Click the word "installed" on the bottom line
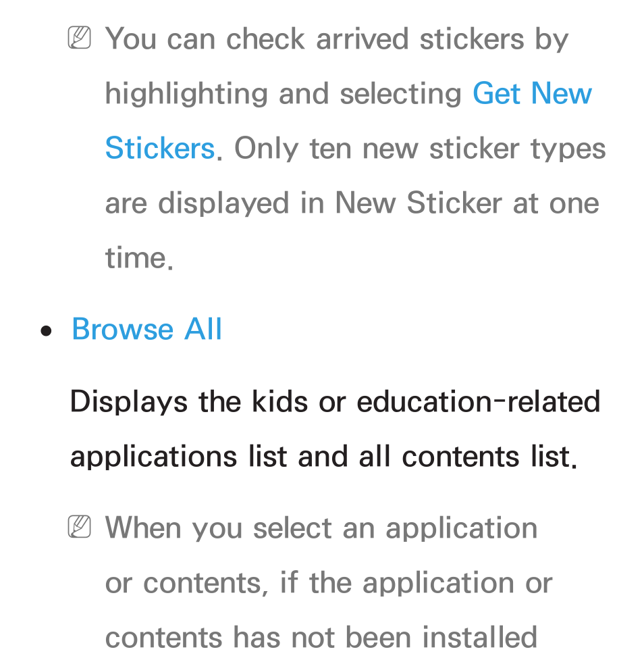The image size is (644, 660). (480, 637)
